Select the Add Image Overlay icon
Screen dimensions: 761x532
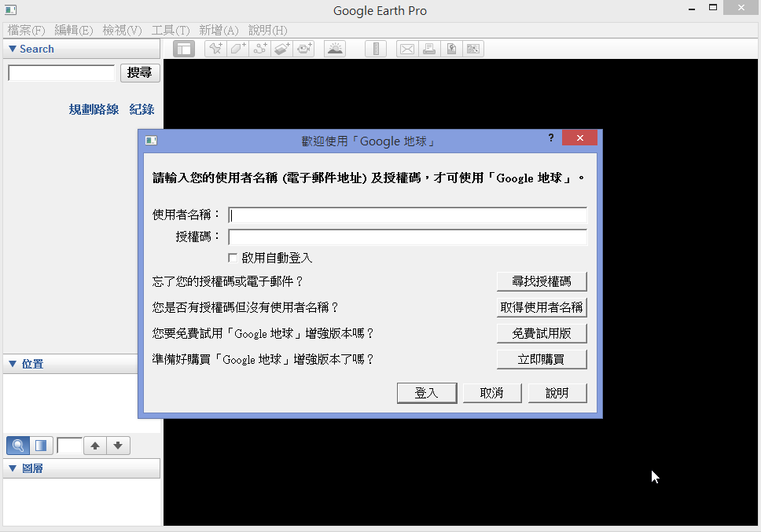282,49
